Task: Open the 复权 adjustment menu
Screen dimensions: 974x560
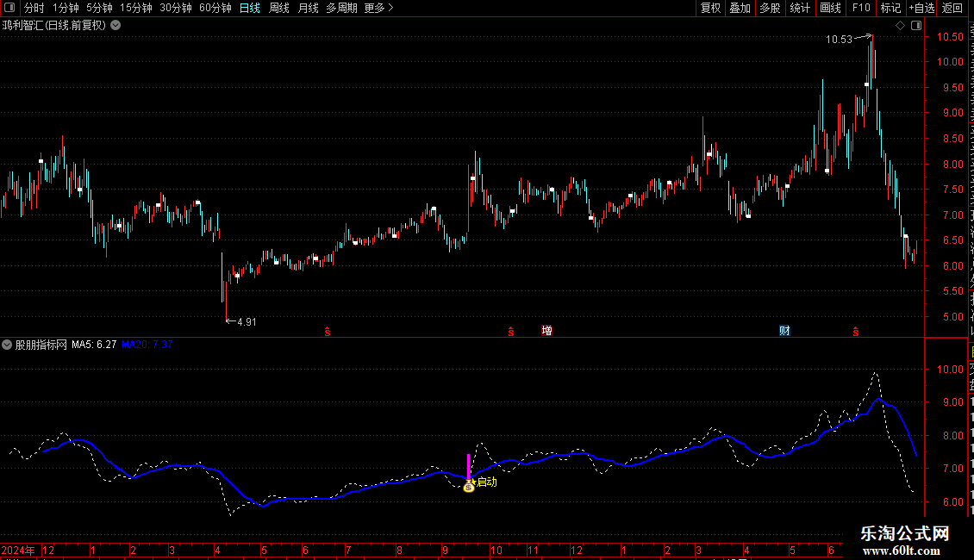Action: pyautogui.click(x=710, y=8)
